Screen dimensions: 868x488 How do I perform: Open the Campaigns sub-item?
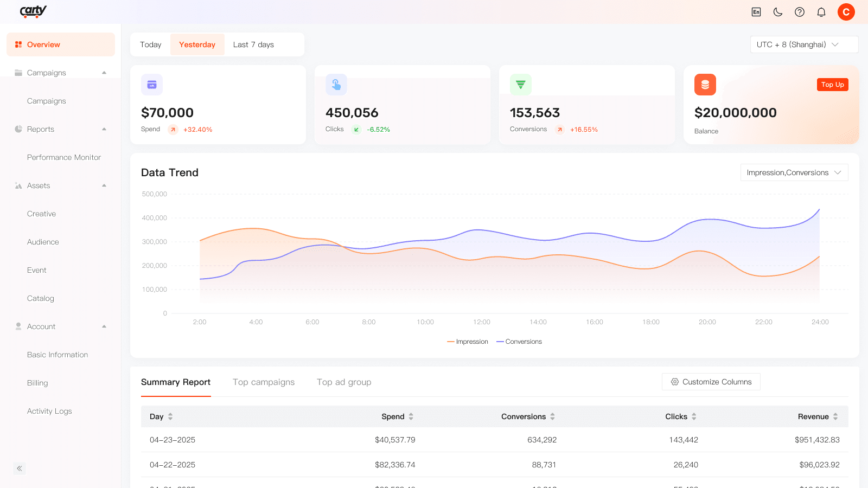(x=47, y=101)
